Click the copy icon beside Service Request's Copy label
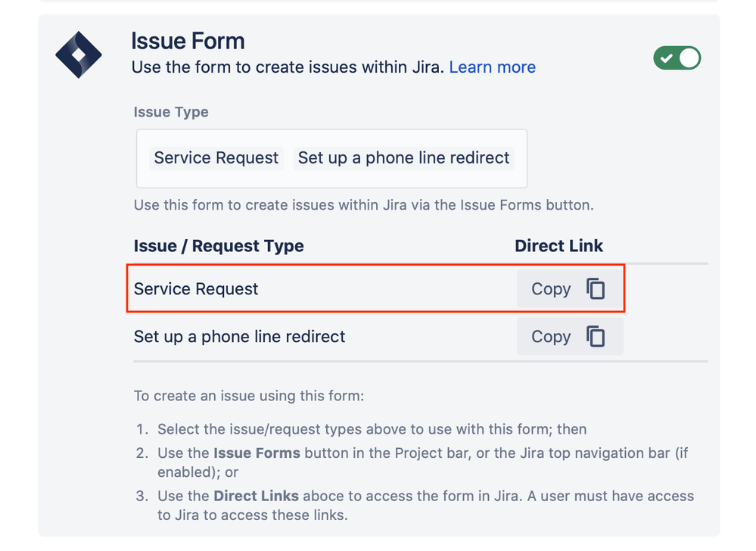The width and height of the screenshot is (756, 551). pyautogui.click(x=595, y=288)
